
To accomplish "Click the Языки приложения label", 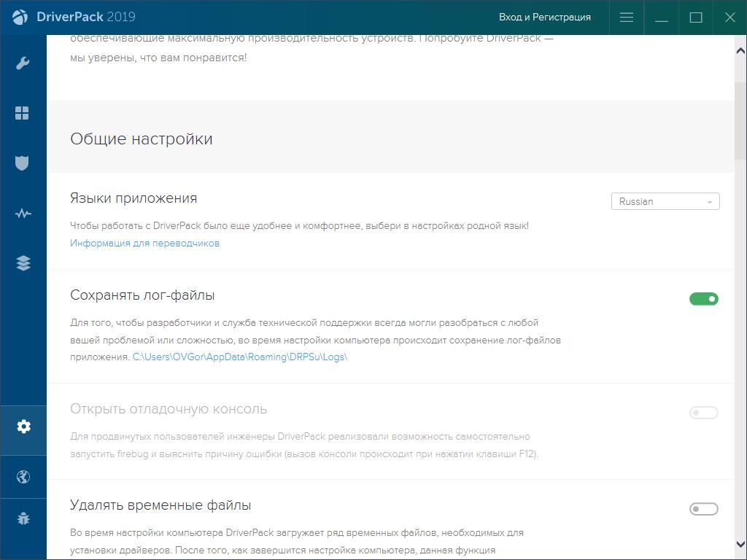I will coord(133,198).
